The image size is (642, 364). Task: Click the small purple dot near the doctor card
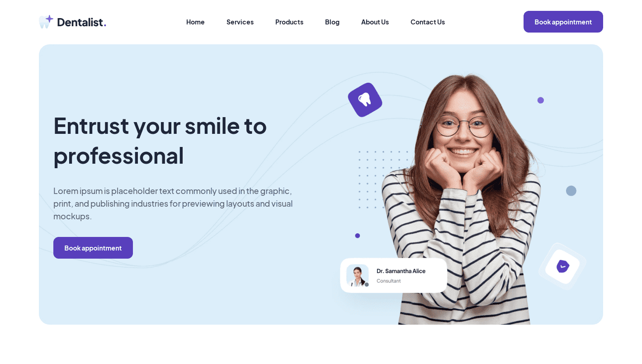(x=358, y=236)
